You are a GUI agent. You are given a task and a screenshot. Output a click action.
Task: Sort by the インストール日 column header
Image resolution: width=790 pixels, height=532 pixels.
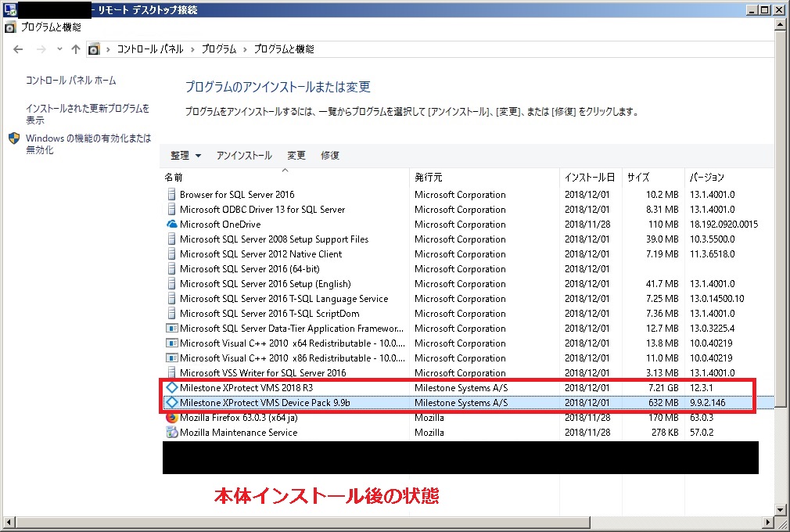coord(591,178)
